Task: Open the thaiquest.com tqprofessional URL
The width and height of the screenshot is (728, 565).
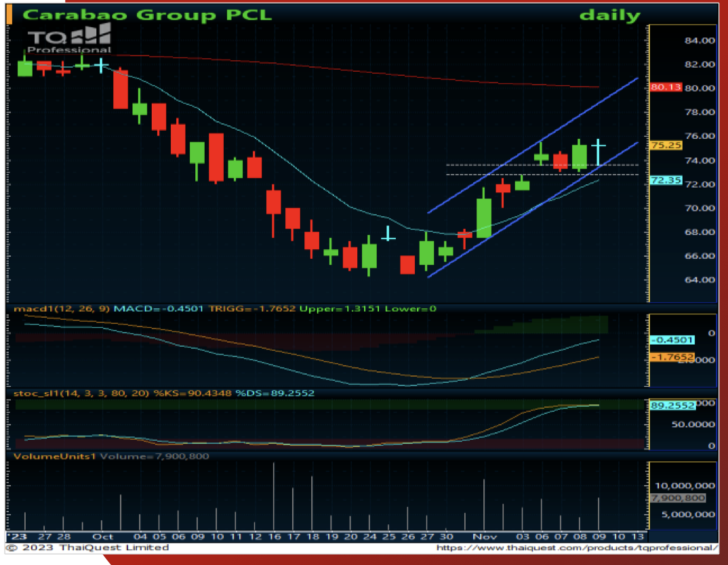Action: tap(577, 548)
